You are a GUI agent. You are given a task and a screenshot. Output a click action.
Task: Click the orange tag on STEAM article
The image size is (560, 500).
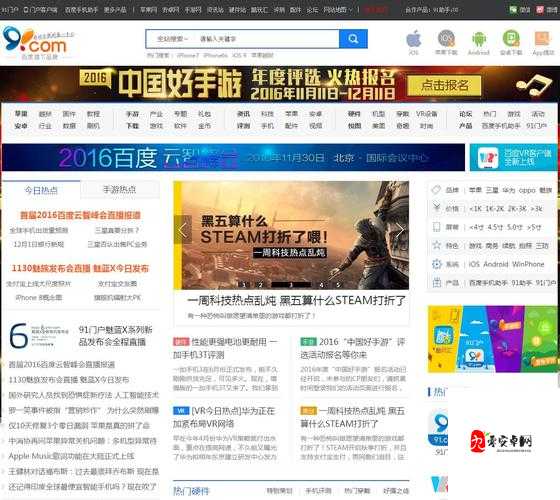308,411
